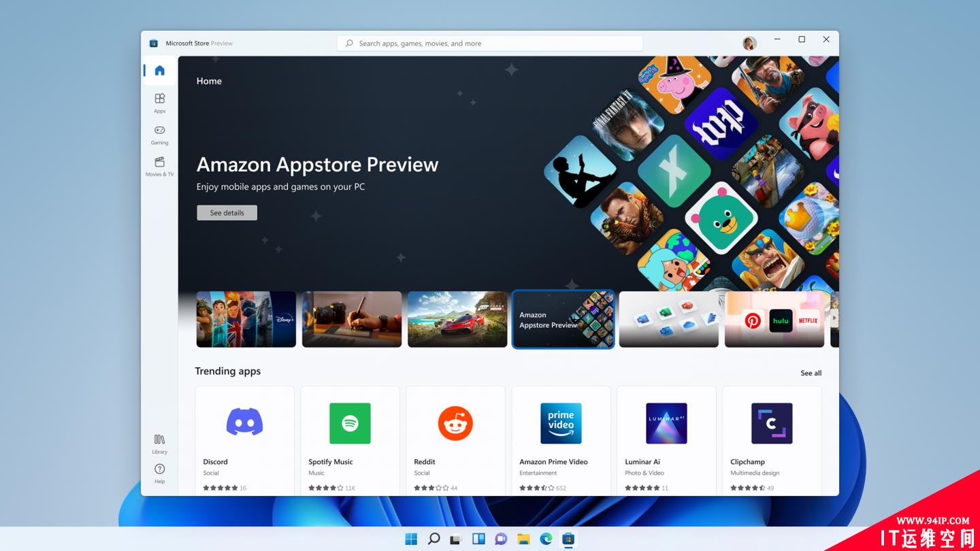Click the Microsoft Store logo in title bar
This screenshot has width=980, height=551.
(x=154, y=44)
